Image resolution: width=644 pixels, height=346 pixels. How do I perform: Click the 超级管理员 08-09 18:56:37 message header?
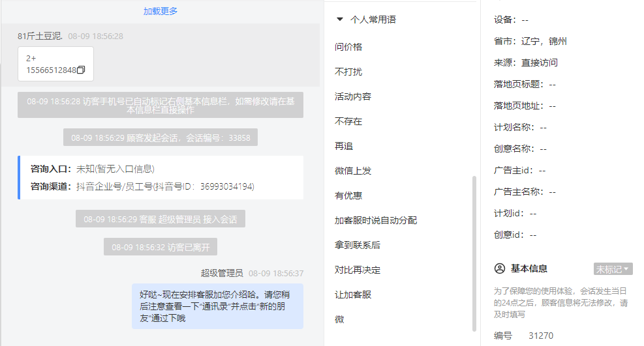coord(252,273)
